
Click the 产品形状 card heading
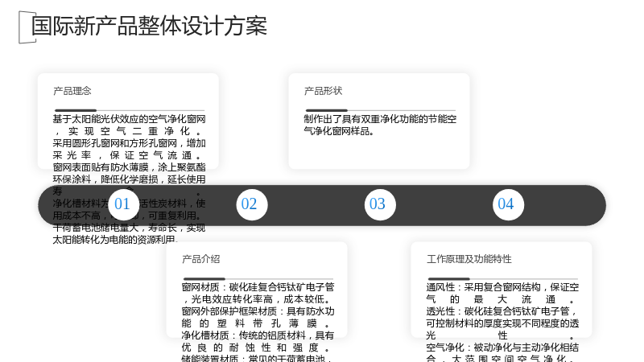point(324,91)
